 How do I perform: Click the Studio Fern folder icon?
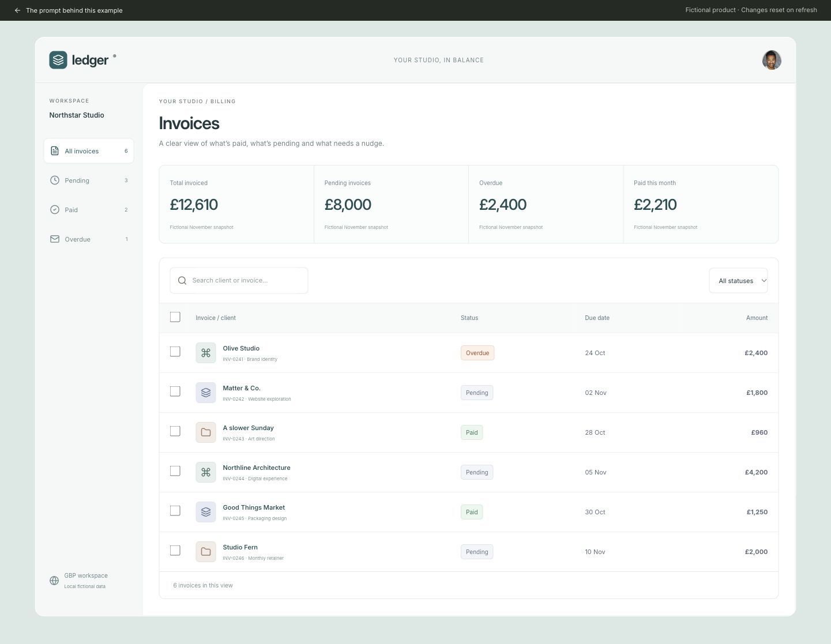point(206,552)
